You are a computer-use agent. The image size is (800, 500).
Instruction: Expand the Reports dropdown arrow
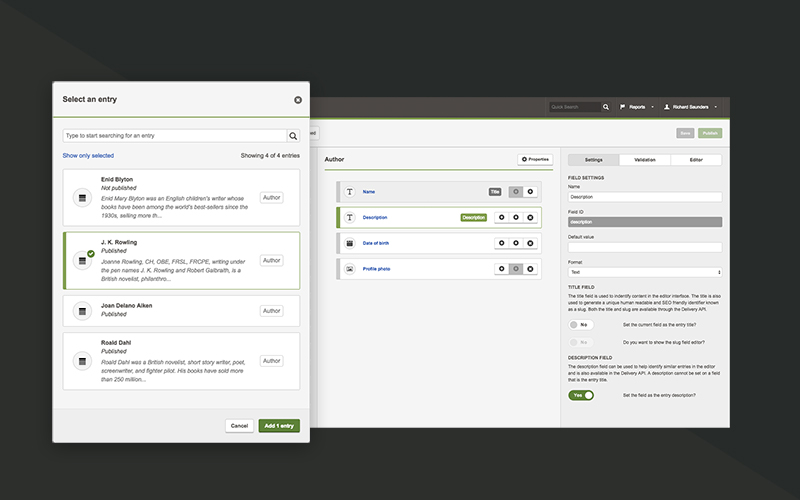click(x=652, y=107)
